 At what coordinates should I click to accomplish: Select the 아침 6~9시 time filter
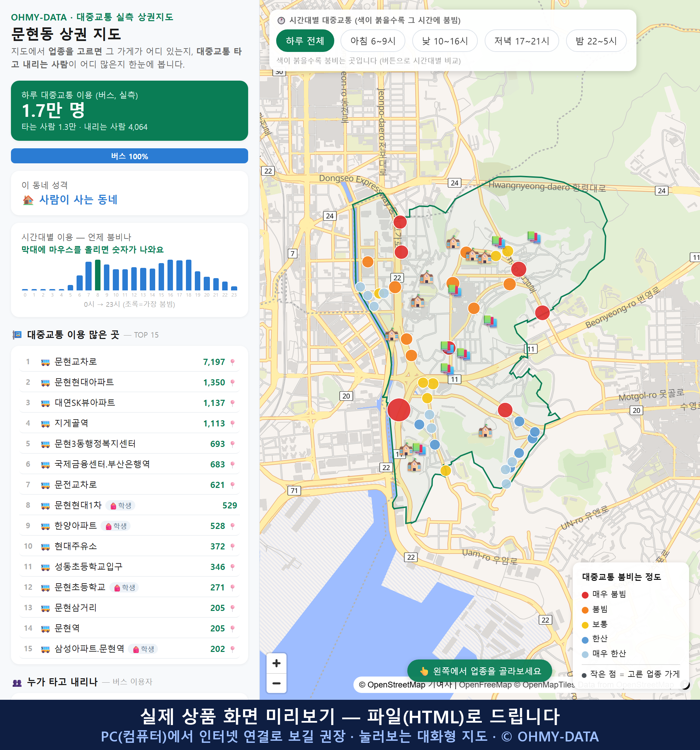(x=373, y=41)
